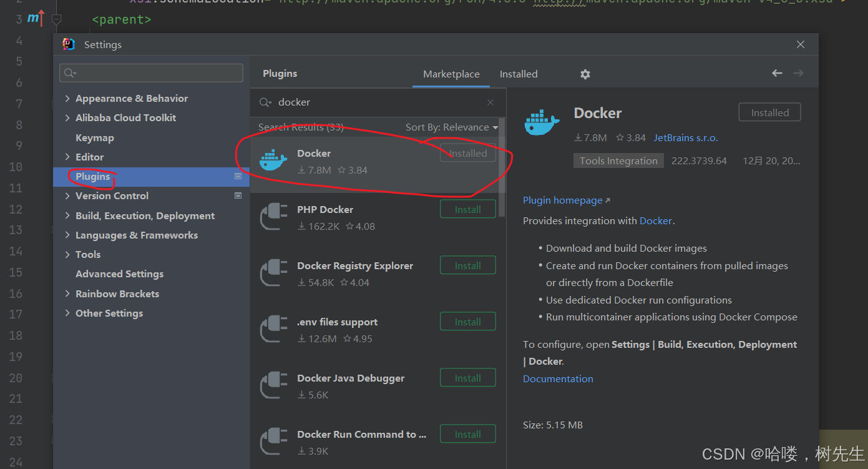Install the .env files support plugin

tap(468, 322)
